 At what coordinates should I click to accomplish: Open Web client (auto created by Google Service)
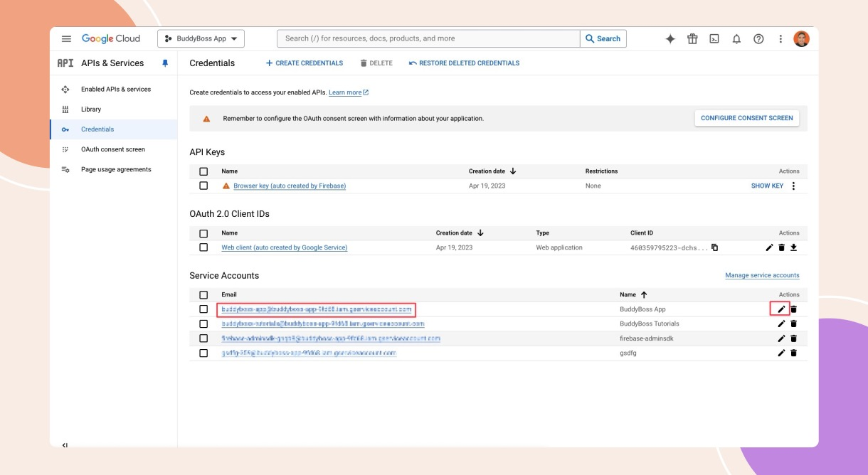(285, 247)
